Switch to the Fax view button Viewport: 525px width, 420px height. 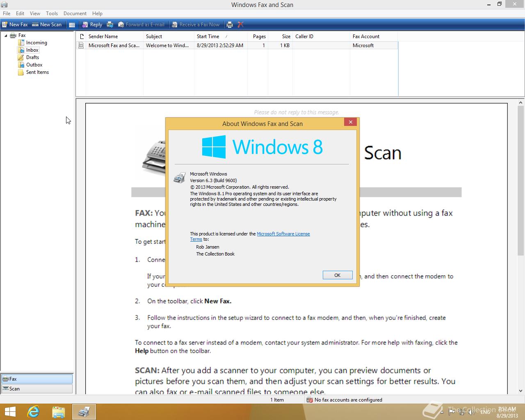[x=37, y=379]
